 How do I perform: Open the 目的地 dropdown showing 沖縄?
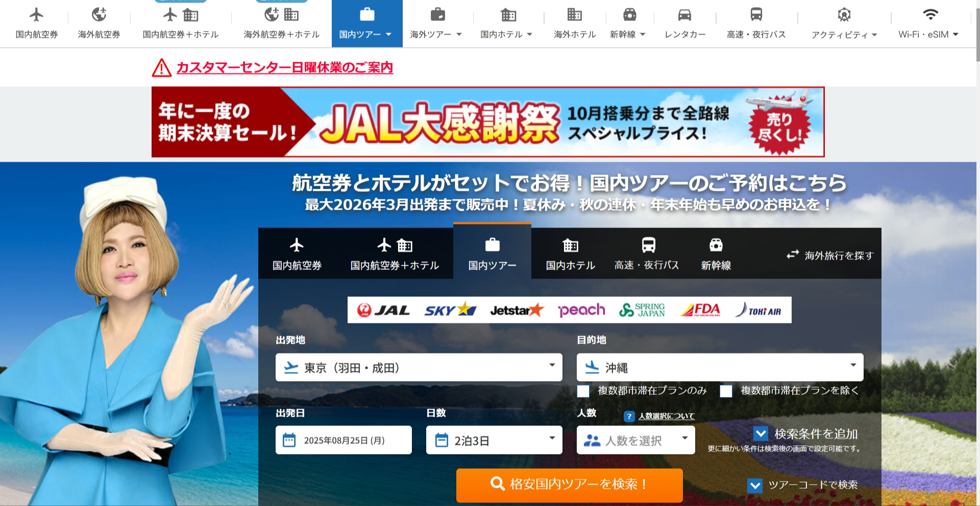720,367
